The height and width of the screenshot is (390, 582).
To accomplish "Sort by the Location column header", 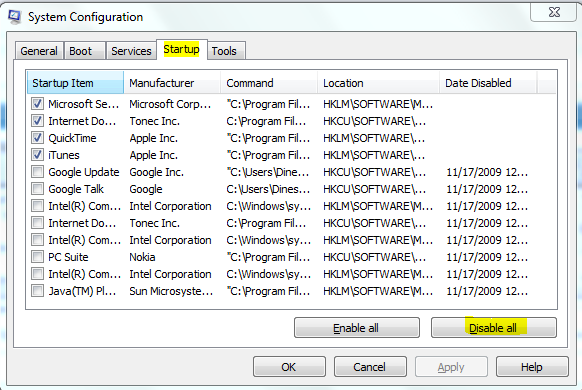I will tap(379, 83).
